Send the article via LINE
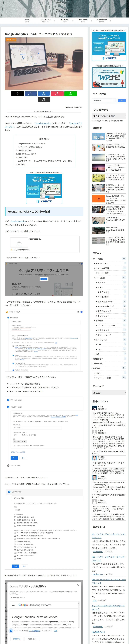Screen dimensions: 129x644 (70, 94)
